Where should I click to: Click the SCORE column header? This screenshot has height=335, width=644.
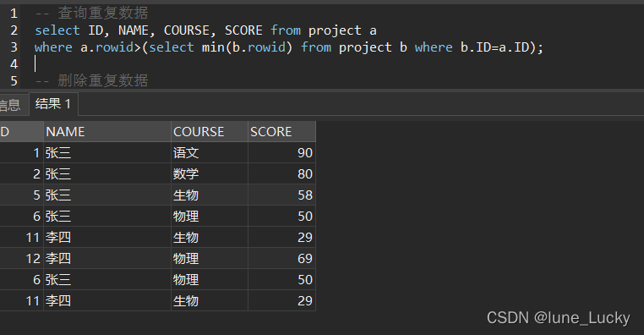[281, 131]
